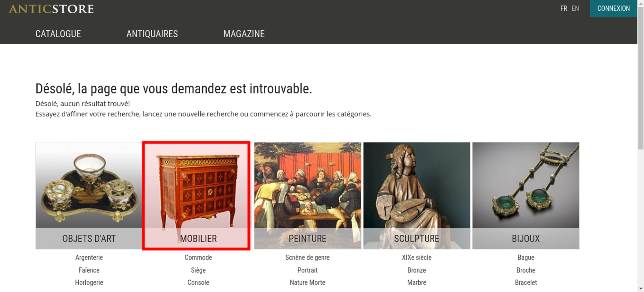644x292 pixels.
Task: Switch language to FR
Action: pyautogui.click(x=563, y=8)
